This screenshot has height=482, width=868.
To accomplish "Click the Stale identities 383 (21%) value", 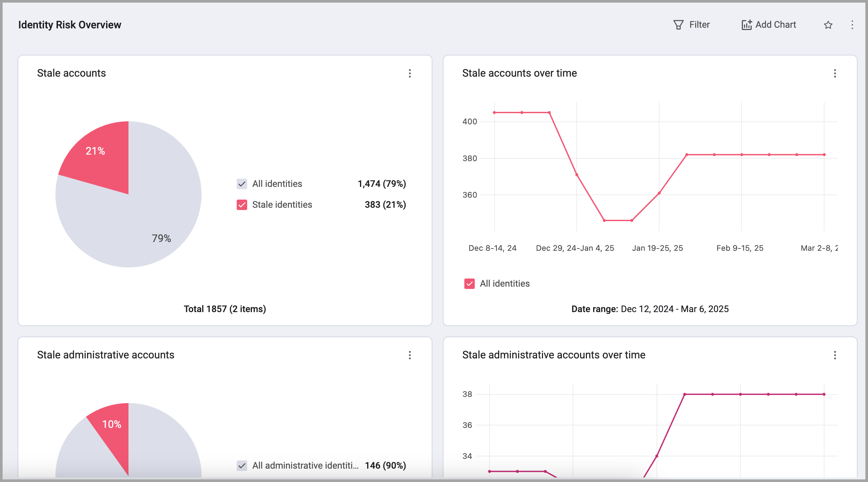I will point(385,204).
